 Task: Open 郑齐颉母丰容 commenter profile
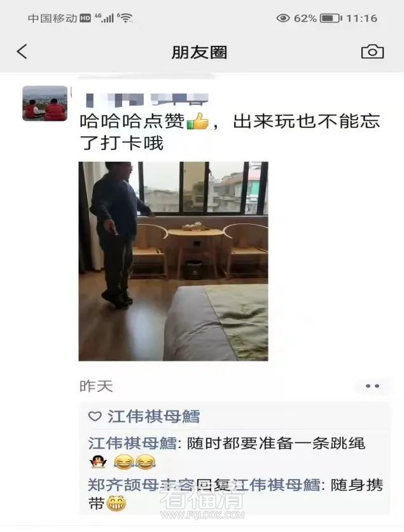click(x=141, y=485)
